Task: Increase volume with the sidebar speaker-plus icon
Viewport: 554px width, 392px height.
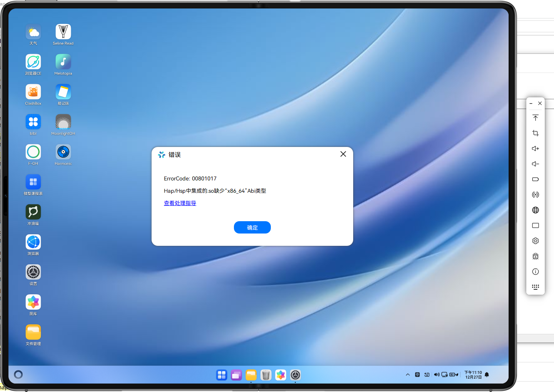Action: [535, 148]
